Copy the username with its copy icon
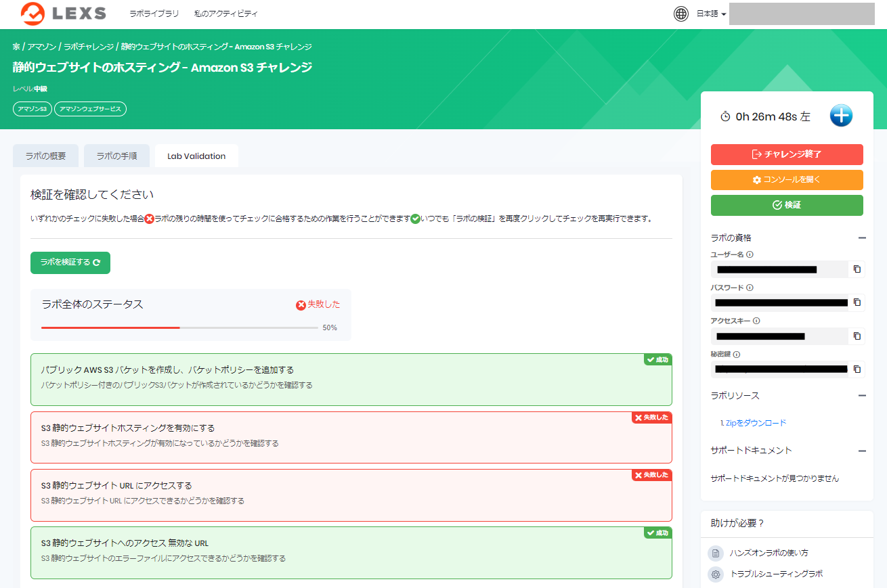 [x=857, y=269]
